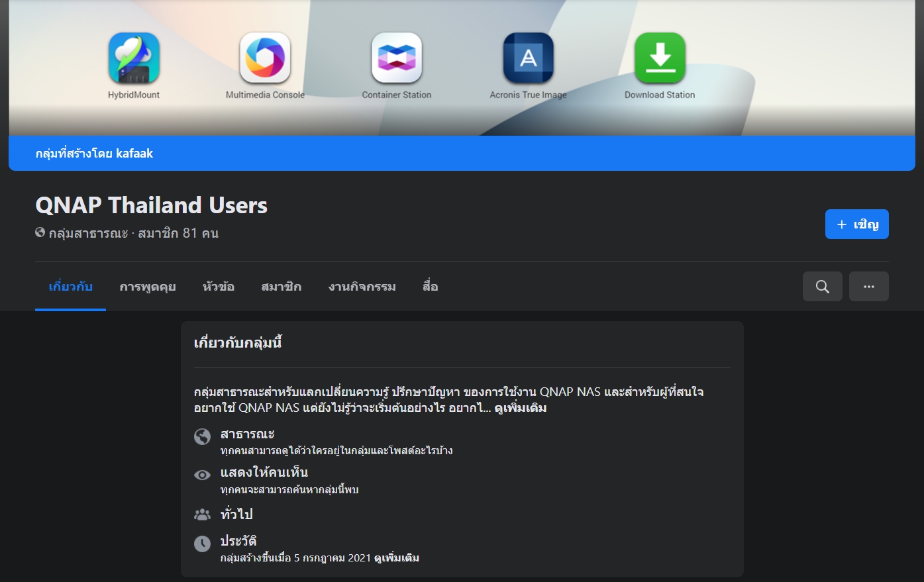Click the ทั่วไป group type text

tap(236, 514)
